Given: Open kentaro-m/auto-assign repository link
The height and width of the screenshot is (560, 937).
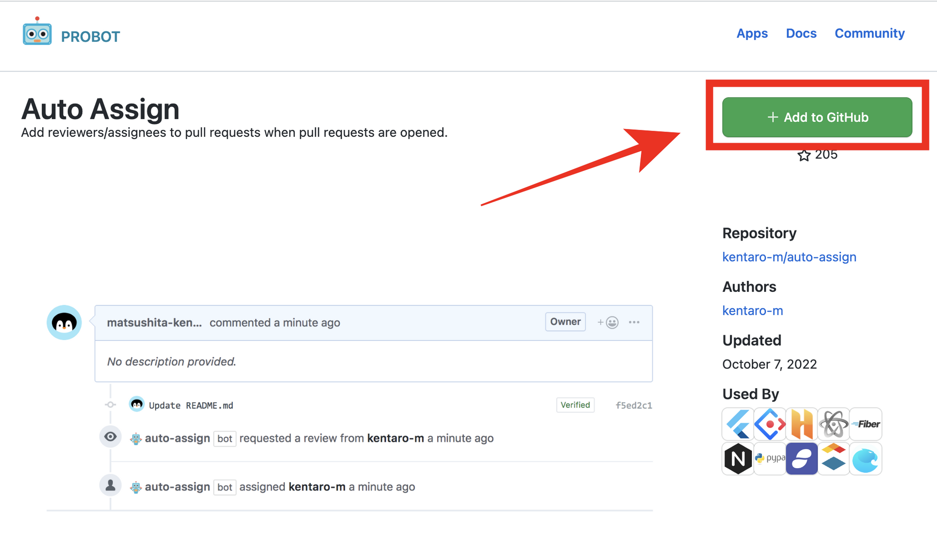Looking at the screenshot, I should 789,257.
